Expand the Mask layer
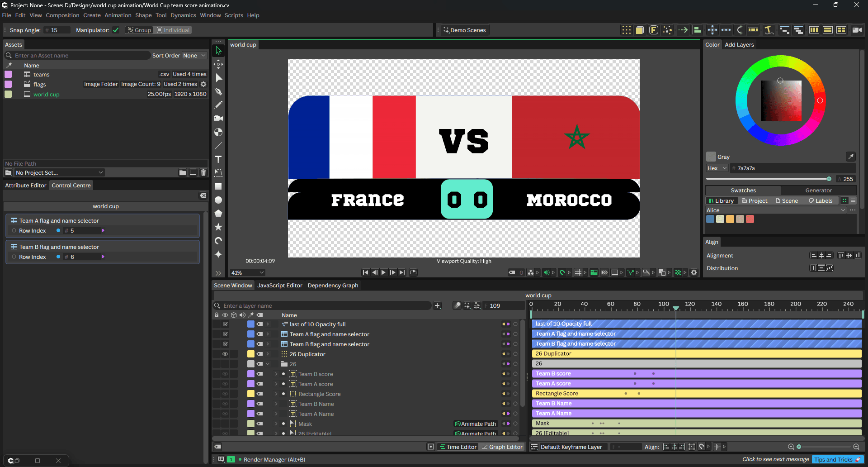 pos(276,424)
